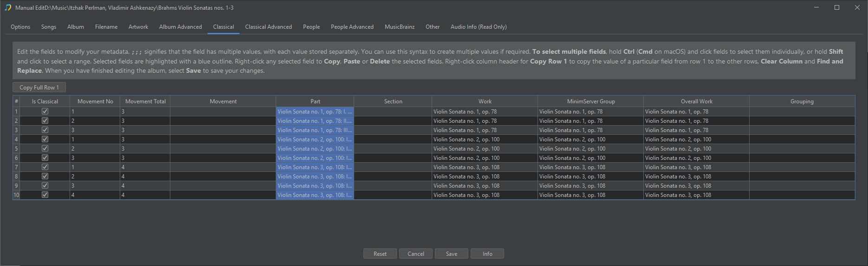Toggle Is Classical checkbox in row 4
868x266 pixels.
point(45,139)
